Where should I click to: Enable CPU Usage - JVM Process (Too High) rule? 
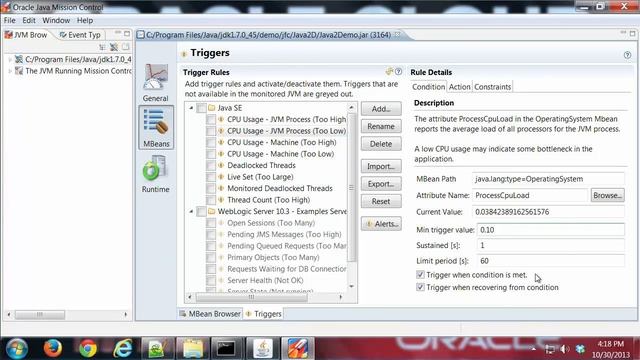pos(211,120)
